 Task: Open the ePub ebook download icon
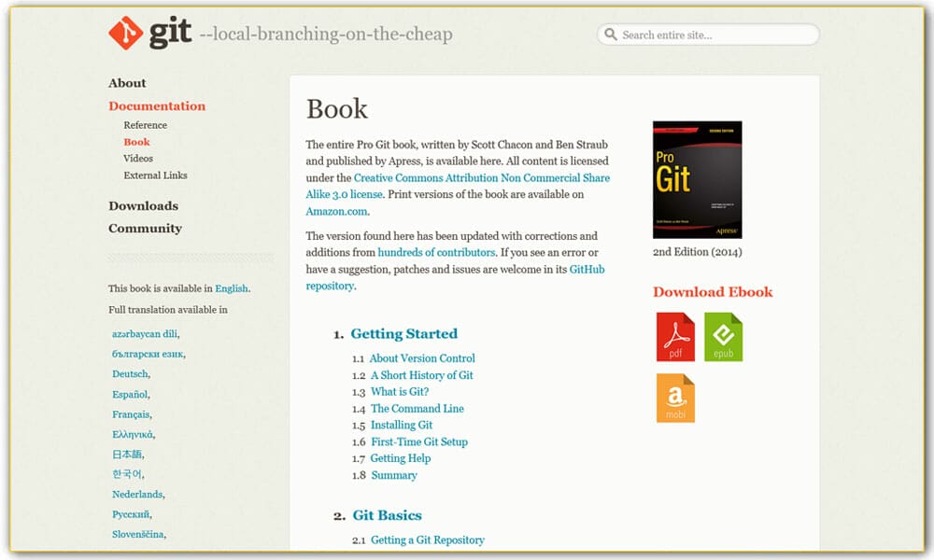(724, 338)
